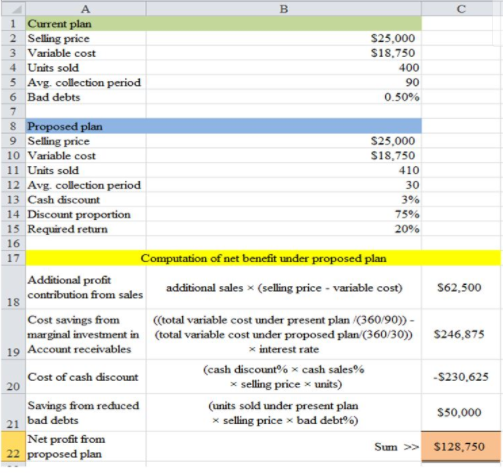Select row 13 header
Screen dimensions: 503x476
[13, 200]
